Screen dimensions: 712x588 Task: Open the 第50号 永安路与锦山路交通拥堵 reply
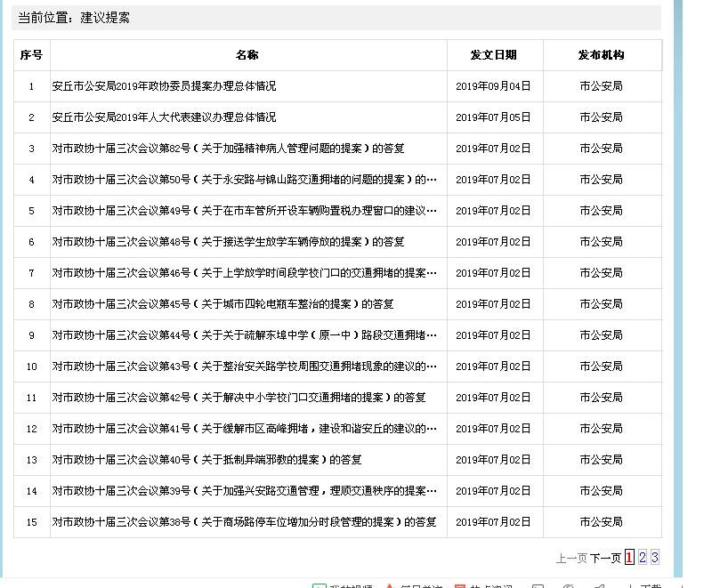[x=244, y=180]
